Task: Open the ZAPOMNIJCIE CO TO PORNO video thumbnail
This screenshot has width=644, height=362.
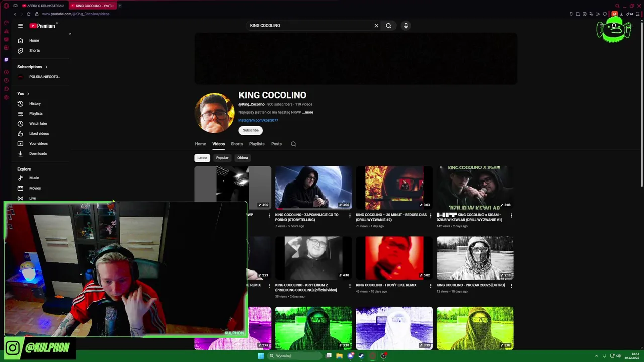Action: coord(313,188)
